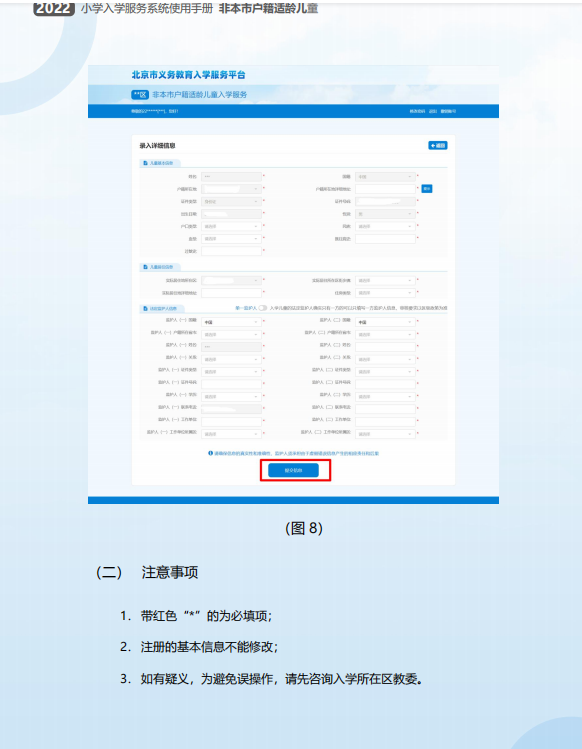Click 删除账号 link in blue header bar
This screenshot has width=582, height=749.
pyautogui.click(x=448, y=111)
